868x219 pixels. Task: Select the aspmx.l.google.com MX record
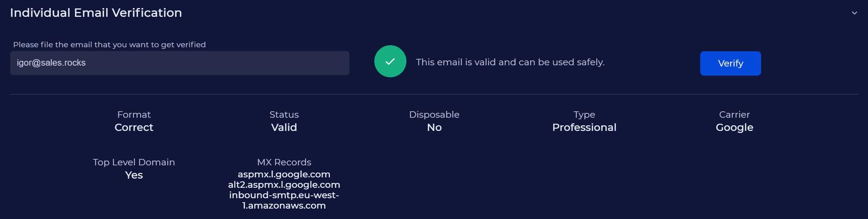(x=284, y=174)
